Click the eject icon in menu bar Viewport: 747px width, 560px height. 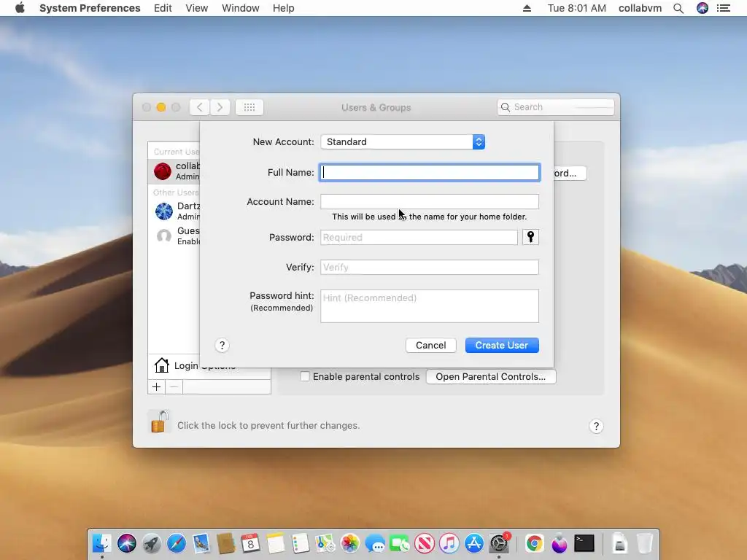click(527, 8)
